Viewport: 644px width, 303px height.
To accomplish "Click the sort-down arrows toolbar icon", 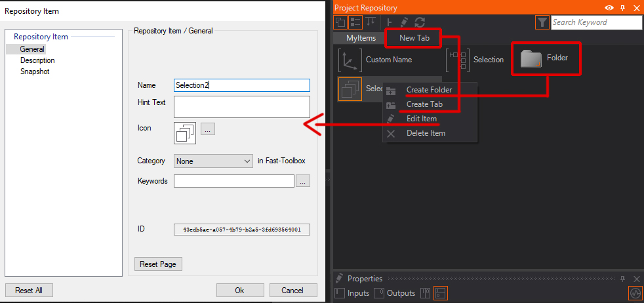I will coord(371,22).
